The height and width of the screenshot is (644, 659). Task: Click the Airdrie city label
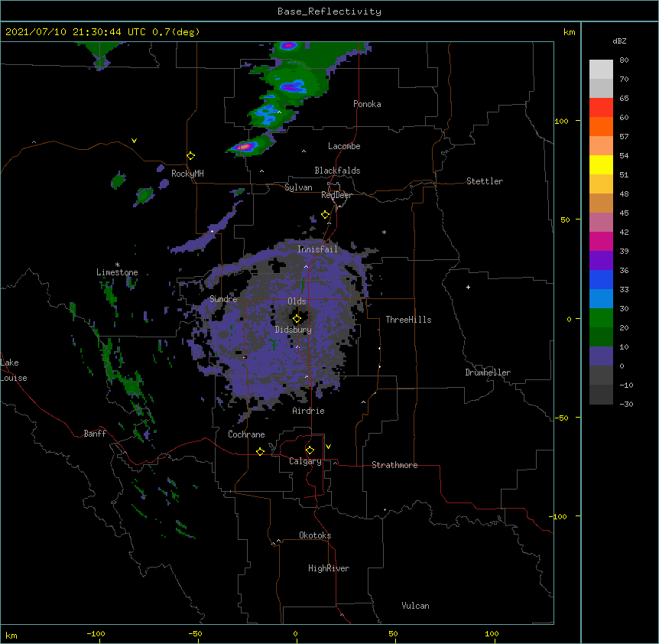309,411
